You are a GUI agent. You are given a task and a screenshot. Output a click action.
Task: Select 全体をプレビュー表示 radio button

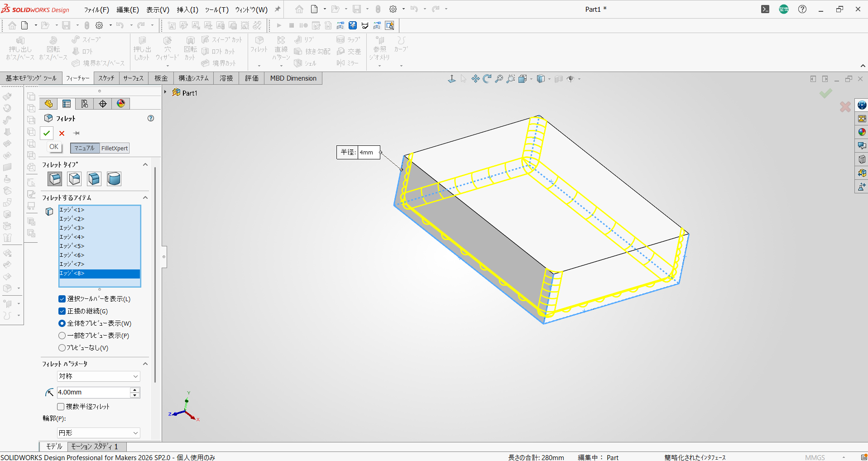pos(62,323)
